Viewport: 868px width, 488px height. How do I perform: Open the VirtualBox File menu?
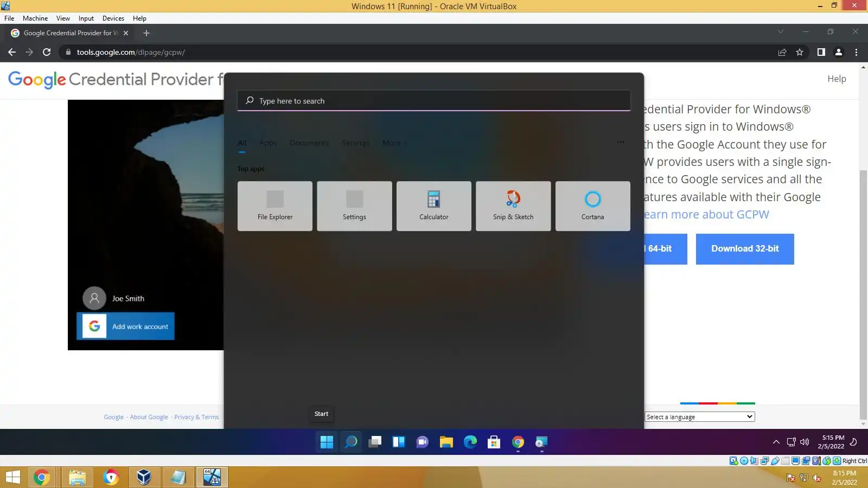[9, 18]
